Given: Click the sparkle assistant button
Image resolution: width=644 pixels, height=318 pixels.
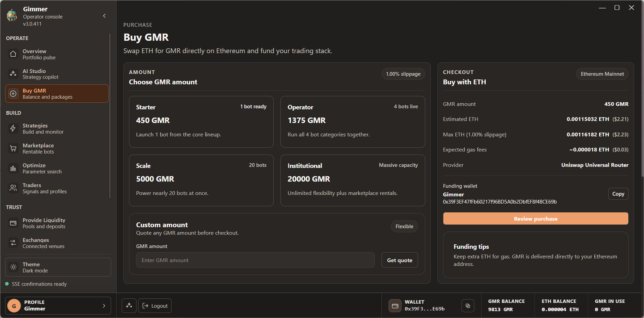Looking at the screenshot, I should point(129,305).
